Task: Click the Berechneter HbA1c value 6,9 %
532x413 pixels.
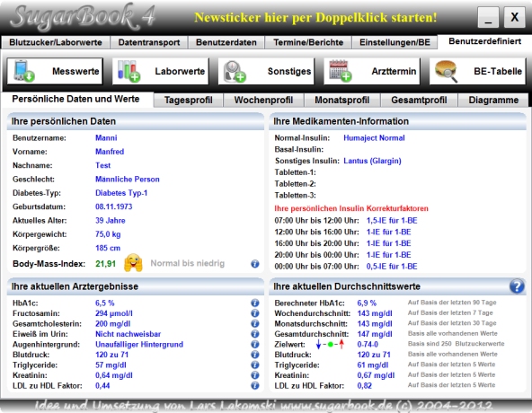Action: (367, 303)
